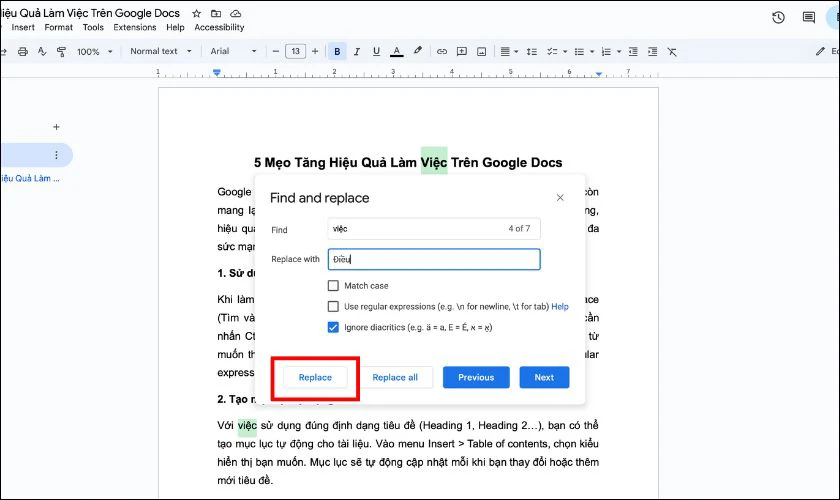Image resolution: width=840 pixels, height=500 pixels.
Task: Enable the Match case checkbox
Action: (333, 286)
